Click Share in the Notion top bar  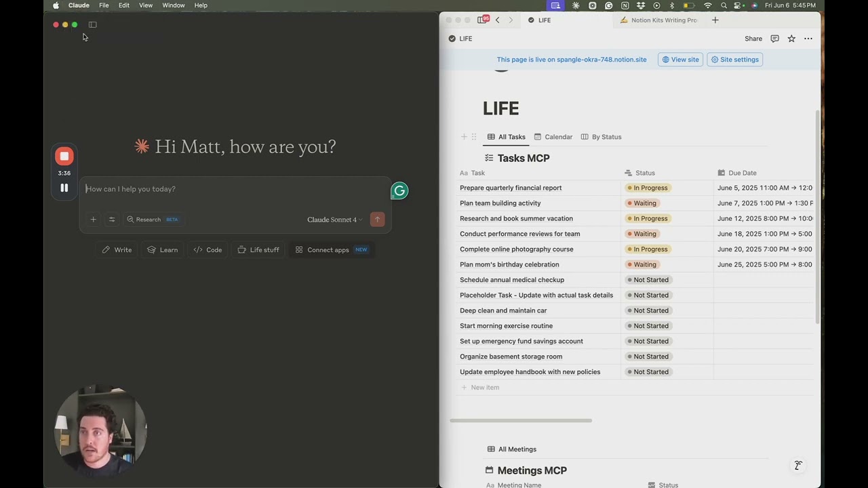753,39
